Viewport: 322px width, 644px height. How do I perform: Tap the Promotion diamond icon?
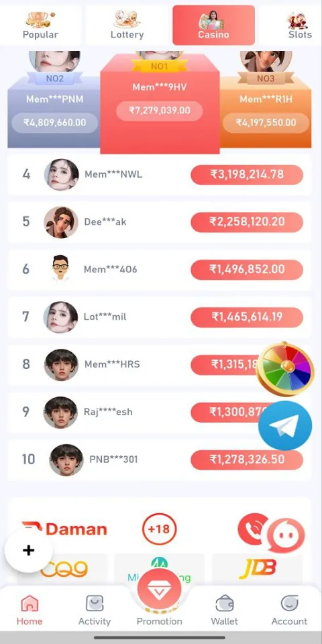pyautogui.click(x=160, y=589)
